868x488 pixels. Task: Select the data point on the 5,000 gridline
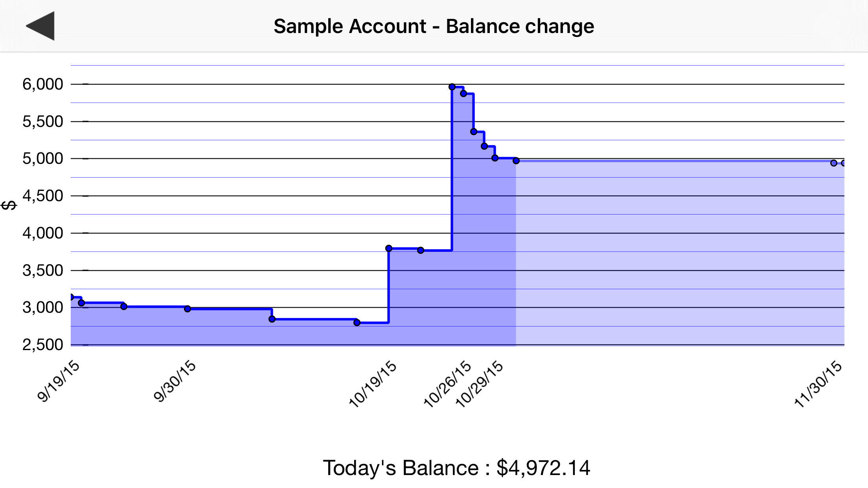(495, 158)
